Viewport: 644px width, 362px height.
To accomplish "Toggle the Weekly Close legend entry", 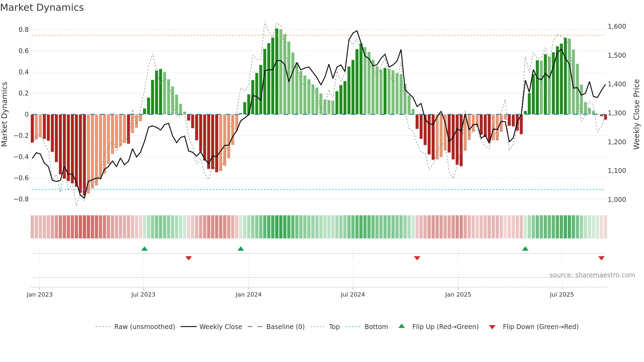I will 211,327.
